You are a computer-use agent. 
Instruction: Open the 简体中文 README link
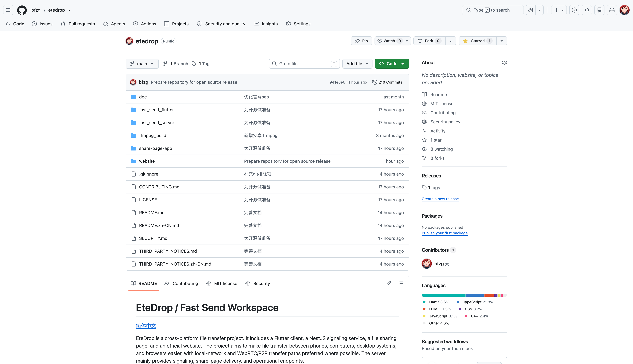[x=146, y=326]
